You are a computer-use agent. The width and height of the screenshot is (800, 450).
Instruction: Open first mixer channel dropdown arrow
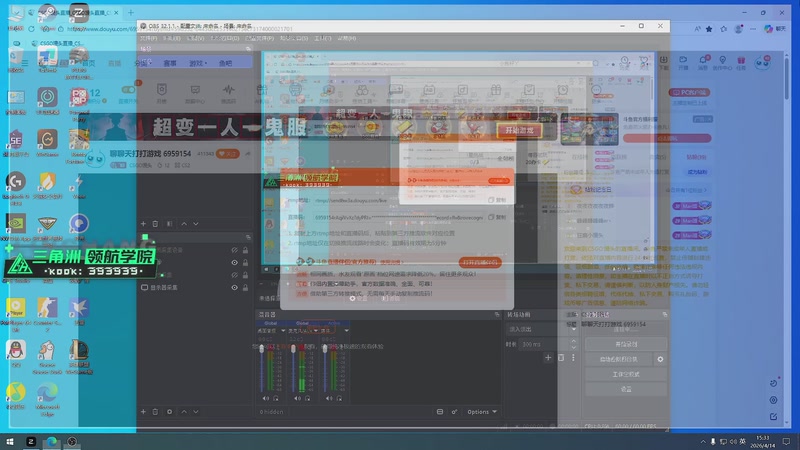point(283,331)
